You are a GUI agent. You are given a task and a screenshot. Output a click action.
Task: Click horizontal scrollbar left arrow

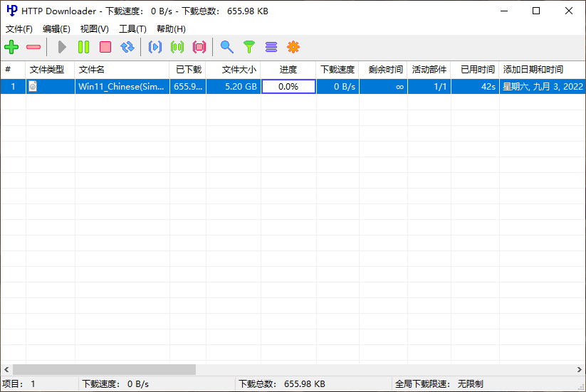click(6, 370)
